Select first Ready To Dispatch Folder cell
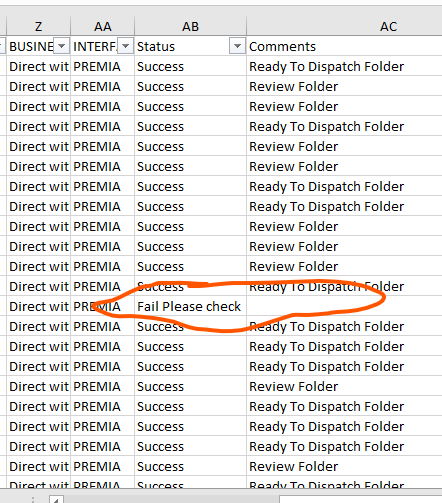Image resolution: width=442 pixels, height=503 pixels. (x=345, y=66)
